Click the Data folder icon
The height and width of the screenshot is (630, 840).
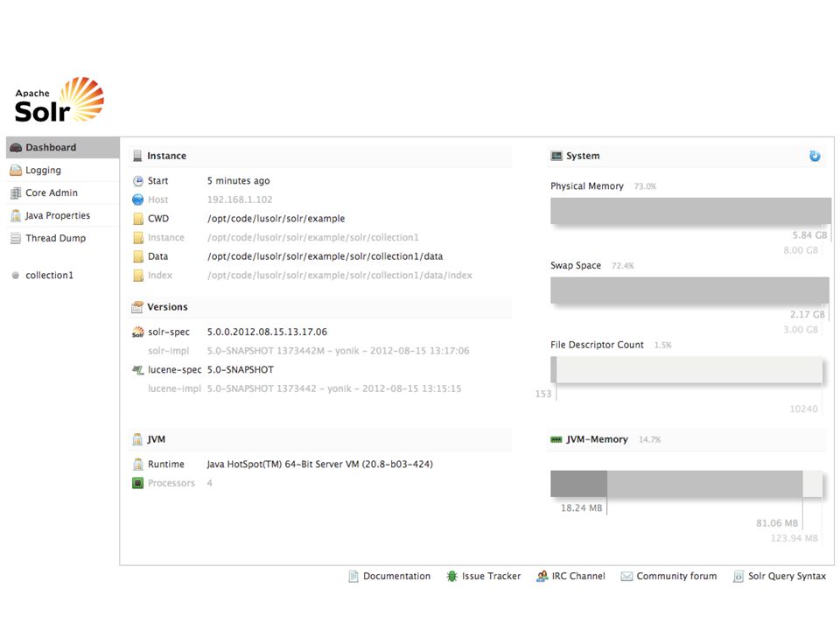click(138, 256)
